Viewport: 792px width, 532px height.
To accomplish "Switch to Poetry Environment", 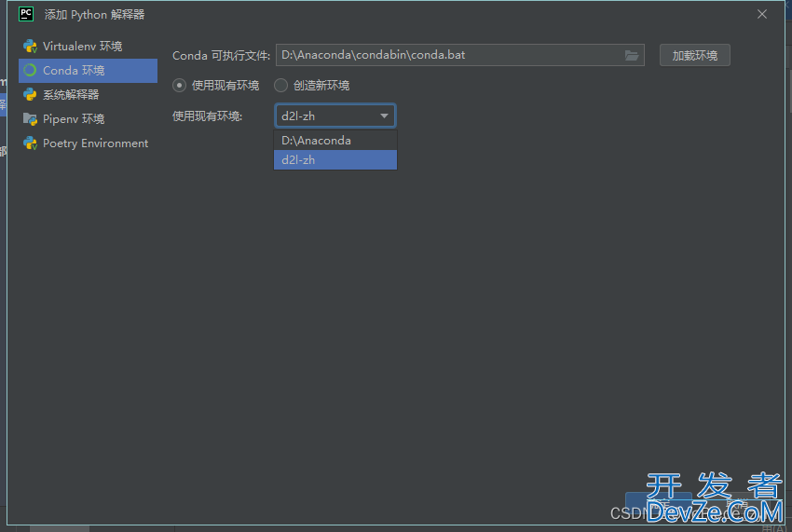I will point(88,143).
